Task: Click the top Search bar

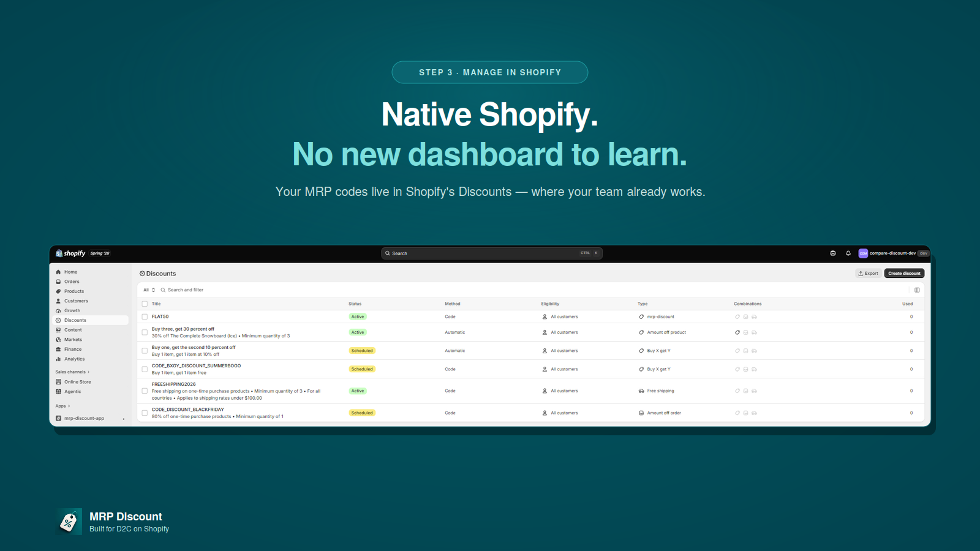Action: point(492,253)
